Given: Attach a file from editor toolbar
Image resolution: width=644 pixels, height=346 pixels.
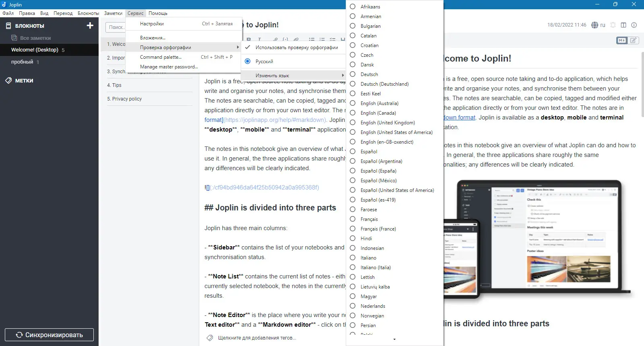Looking at the screenshot, I should click(296, 40).
